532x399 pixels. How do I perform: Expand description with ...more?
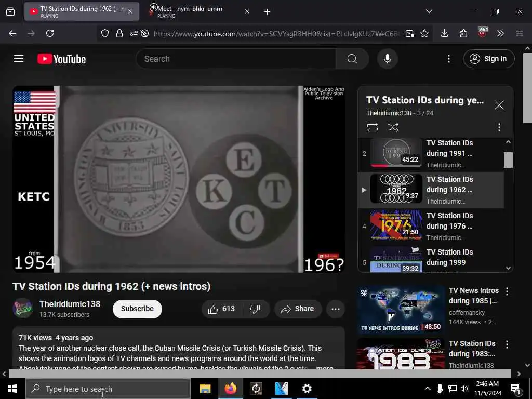(x=324, y=368)
